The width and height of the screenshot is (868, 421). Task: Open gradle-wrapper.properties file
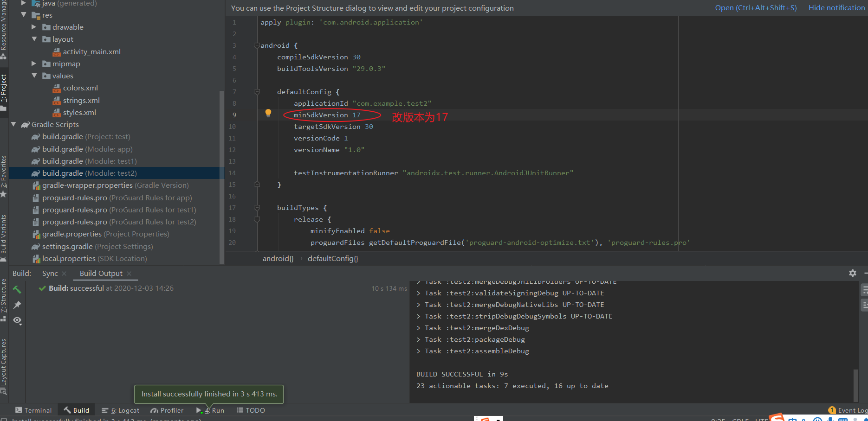(x=110, y=185)
